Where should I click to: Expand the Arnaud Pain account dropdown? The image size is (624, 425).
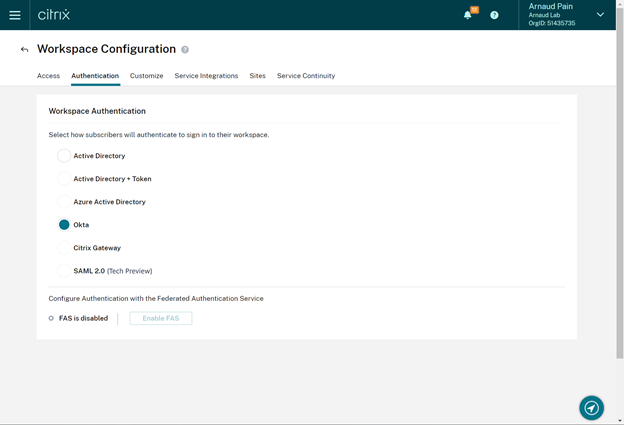(600, 15)
